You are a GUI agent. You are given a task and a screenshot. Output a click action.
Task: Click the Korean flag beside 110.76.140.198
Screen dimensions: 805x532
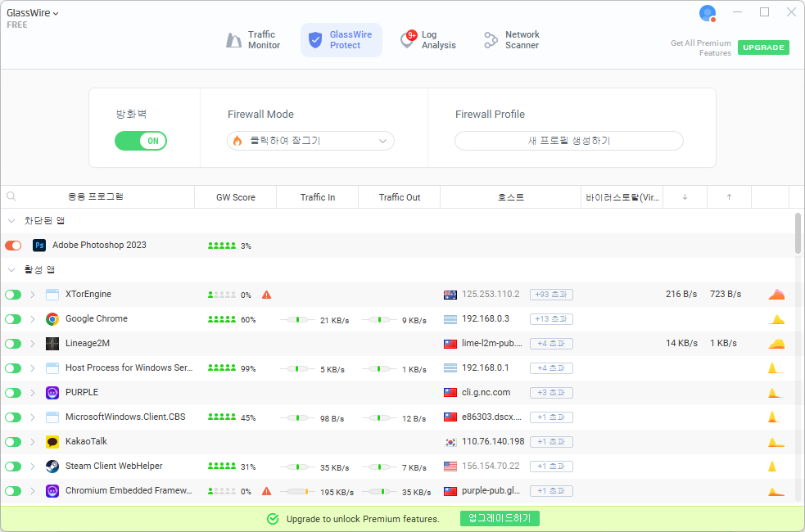point(450,442)
